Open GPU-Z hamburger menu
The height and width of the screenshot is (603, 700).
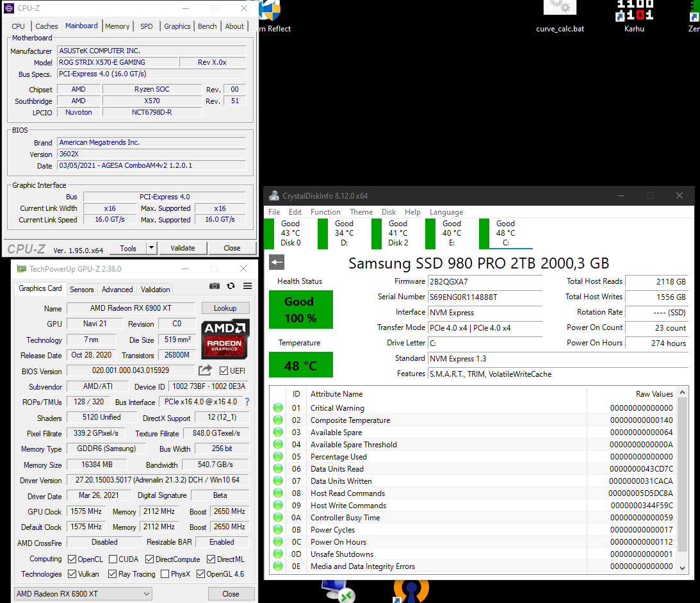[x=247, y=286]
